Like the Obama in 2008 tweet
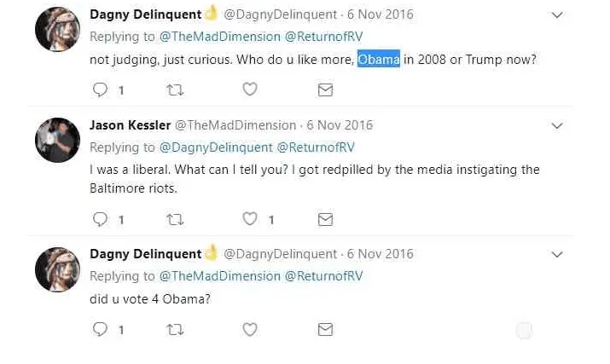This screenshot has height=364, width=610. pyautogui.click(x=250, y=90)
